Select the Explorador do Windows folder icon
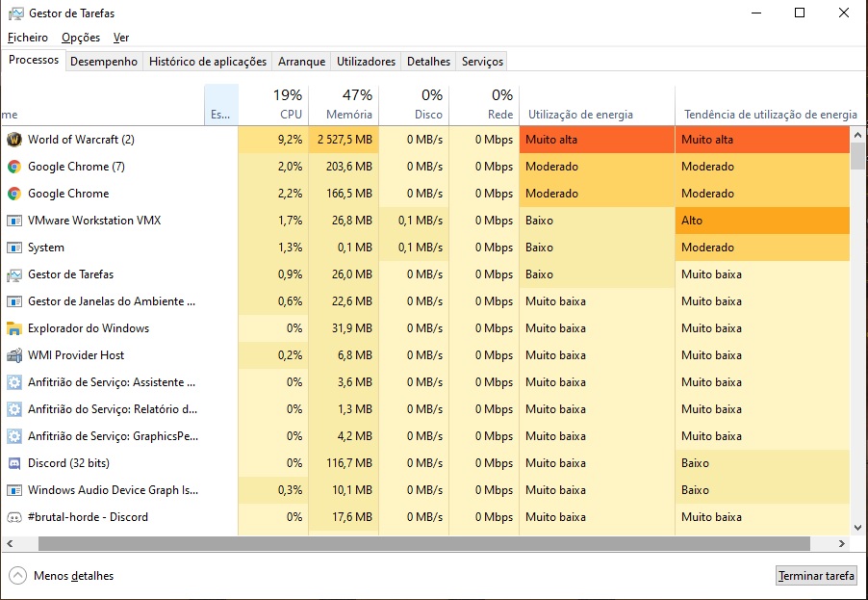This screenshot has width=868, height=600. click(x=14, y=328)
